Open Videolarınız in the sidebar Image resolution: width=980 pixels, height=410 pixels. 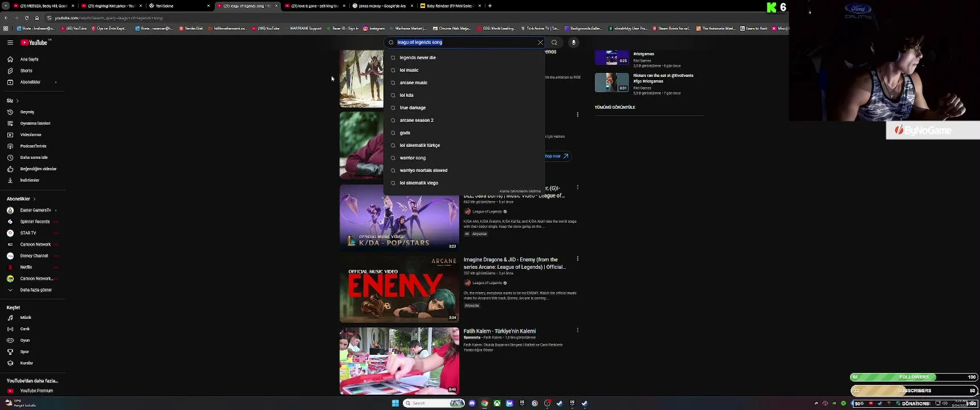32,134
